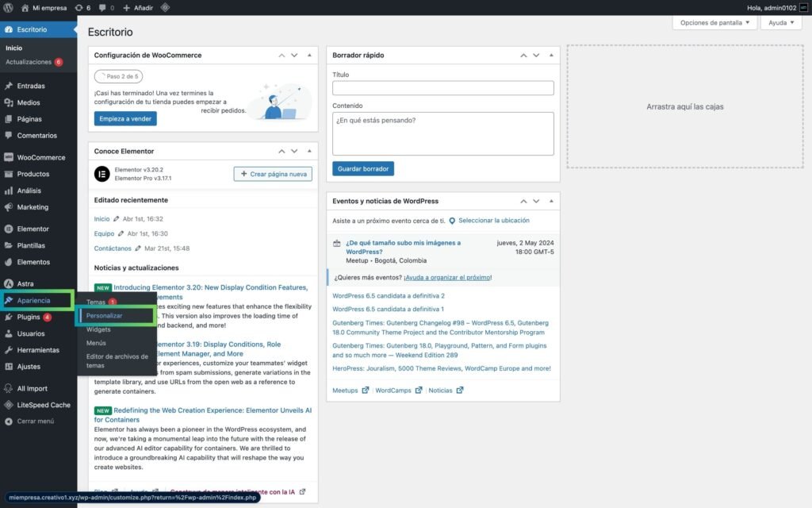The height and width of the screenshot is (508, 812).
Task: Click the admin0102 avatar icon
Action: point(804,8)
